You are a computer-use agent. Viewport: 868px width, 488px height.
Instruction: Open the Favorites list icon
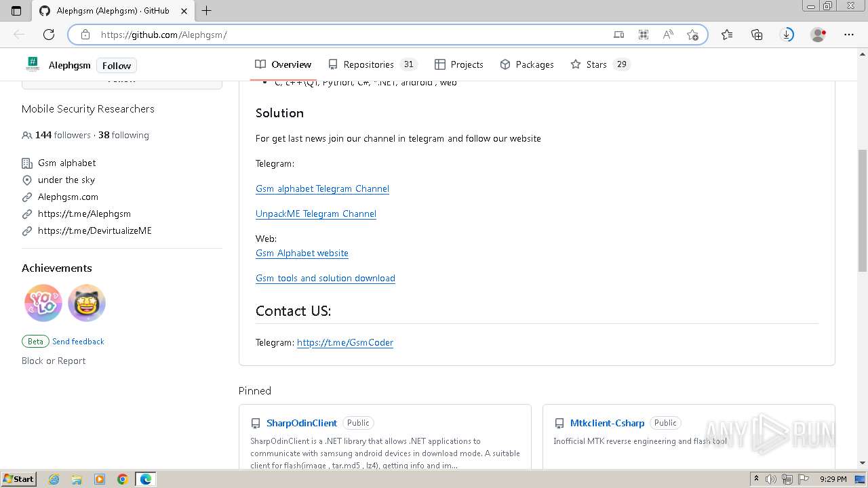click(727, 35)
